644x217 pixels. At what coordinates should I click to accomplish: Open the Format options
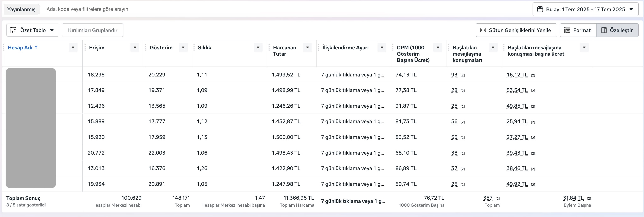(578, 30)
